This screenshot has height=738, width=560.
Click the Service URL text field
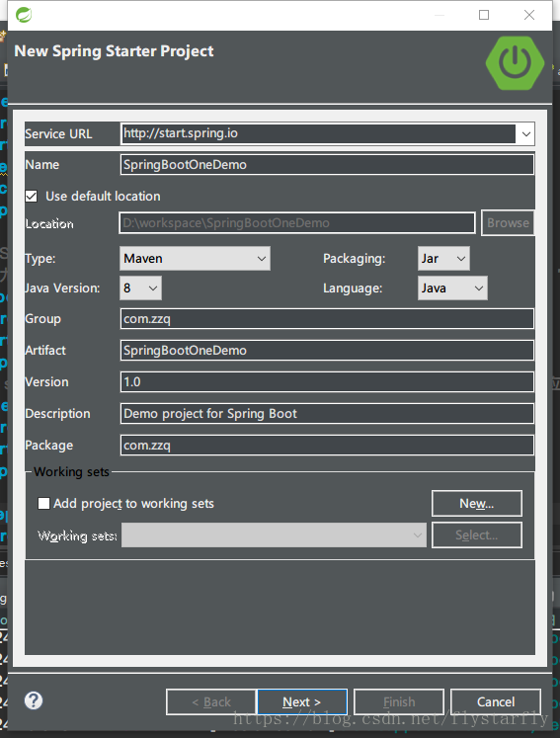point(319,133)
